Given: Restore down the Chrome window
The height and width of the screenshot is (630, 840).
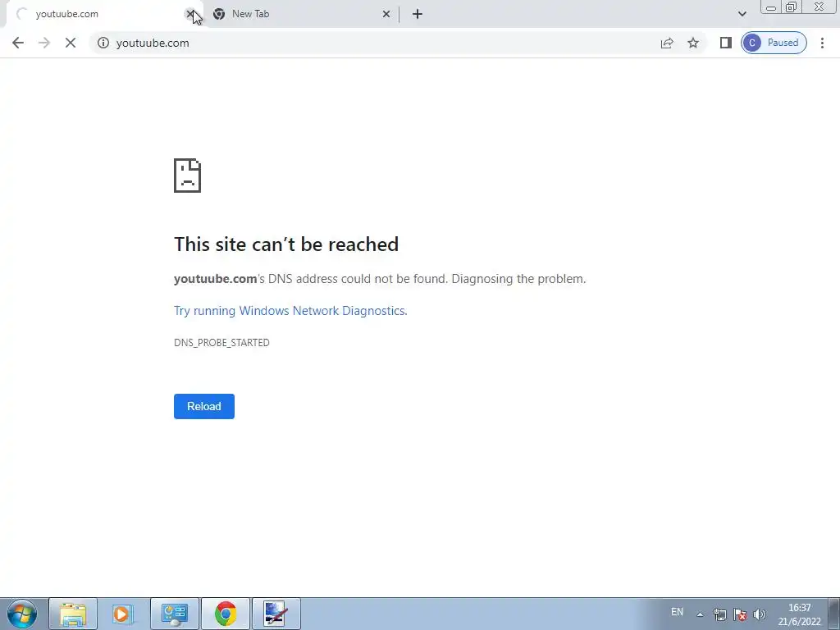Looking at the screenshot, I should [792, 7].
